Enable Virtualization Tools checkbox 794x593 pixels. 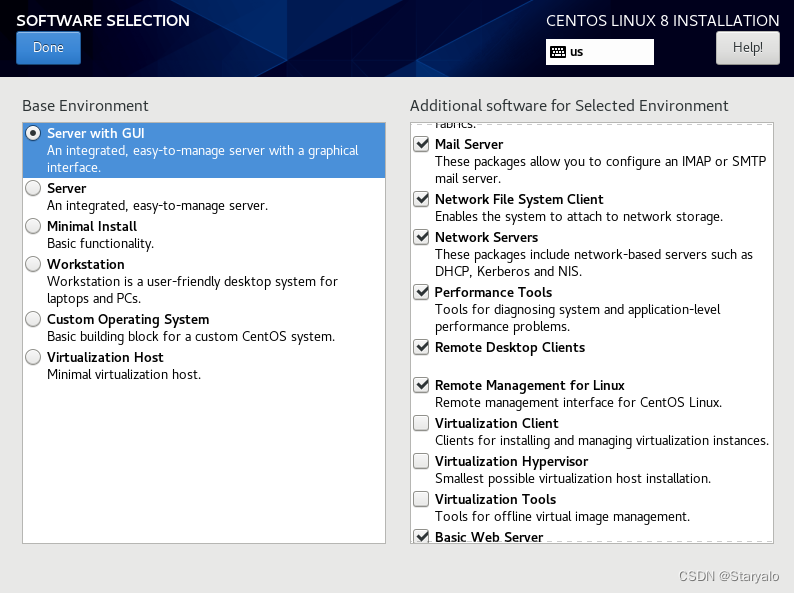[x=421, y=499]
